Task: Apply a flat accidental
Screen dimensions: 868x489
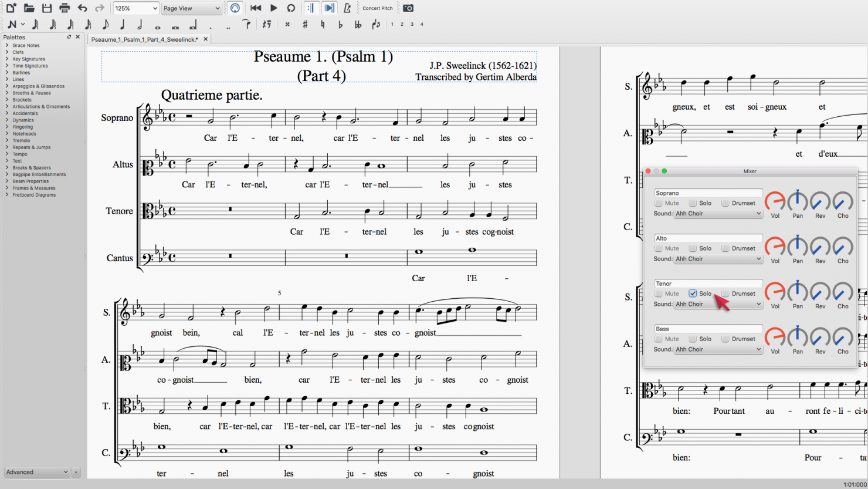Action: (340, 24)
